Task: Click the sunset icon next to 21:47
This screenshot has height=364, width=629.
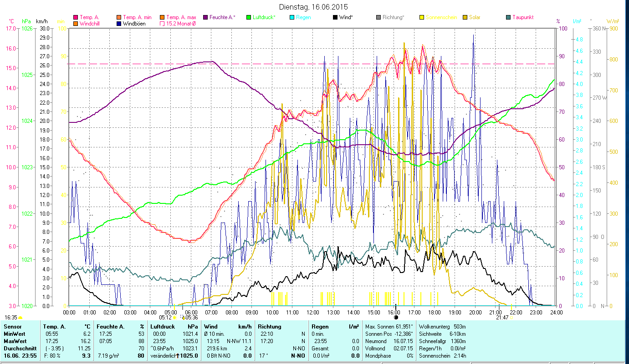Action: (x=511, y=318)
